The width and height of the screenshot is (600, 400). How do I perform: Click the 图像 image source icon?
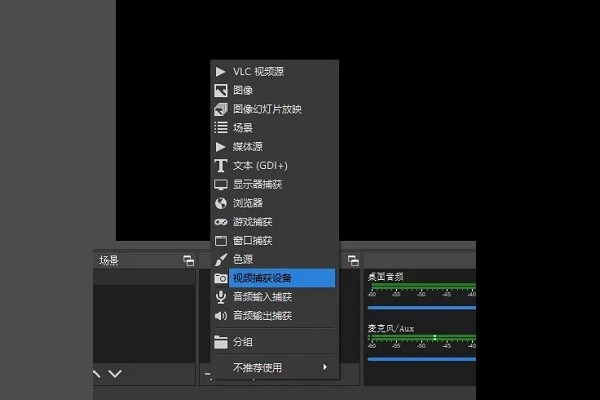coord(221,90)
